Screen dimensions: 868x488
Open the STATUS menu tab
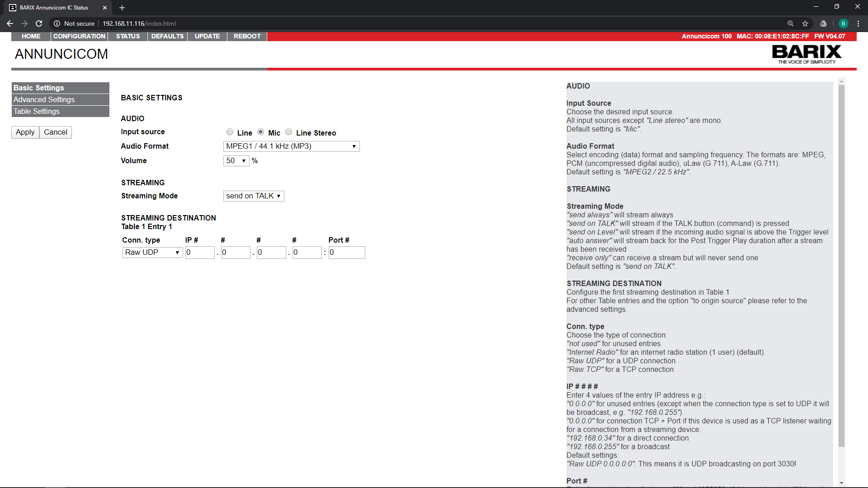click(x=127, y=36)
